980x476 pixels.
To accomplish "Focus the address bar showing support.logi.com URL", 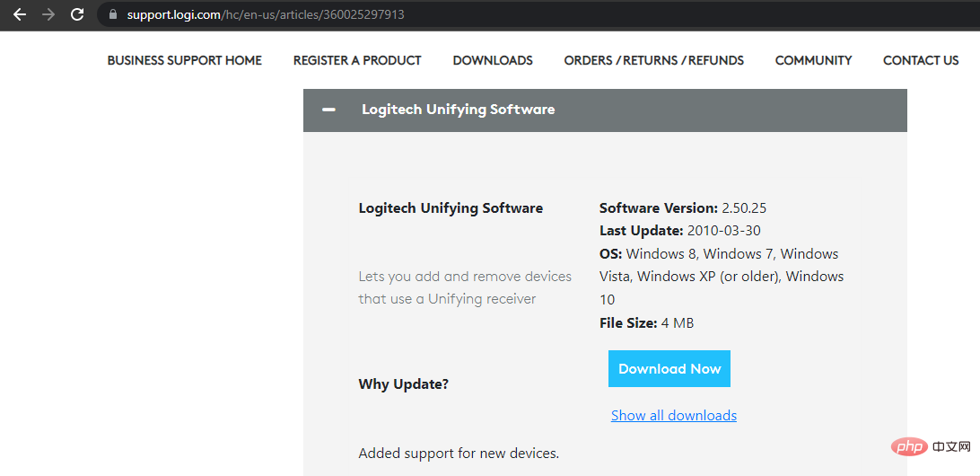I will 538,14.
